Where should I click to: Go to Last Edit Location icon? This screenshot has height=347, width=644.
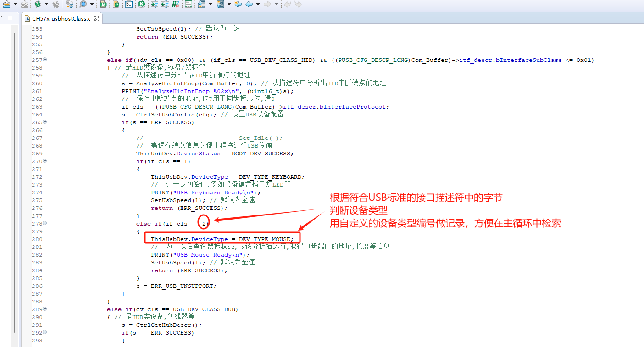point(238,4)
